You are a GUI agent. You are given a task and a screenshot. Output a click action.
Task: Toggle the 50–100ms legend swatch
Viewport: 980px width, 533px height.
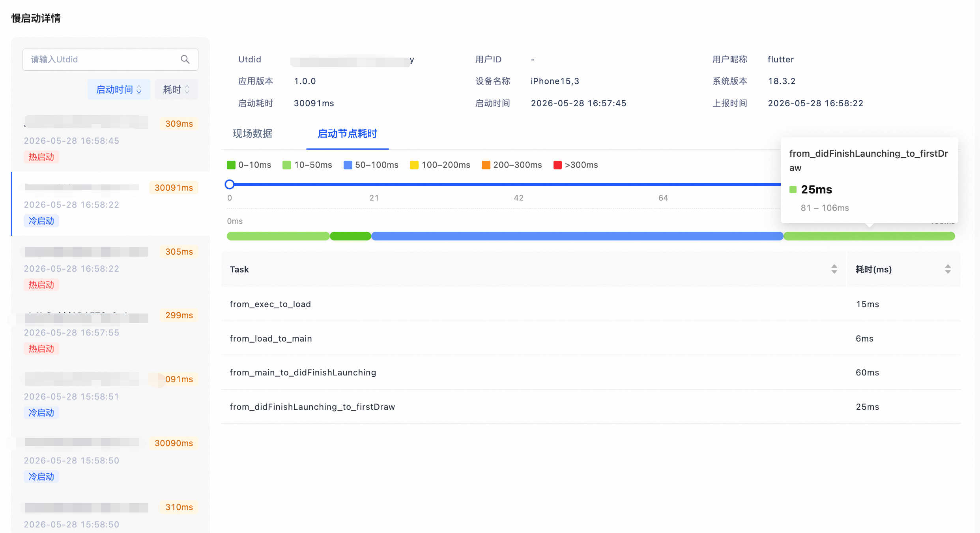[x=348, y=165]
